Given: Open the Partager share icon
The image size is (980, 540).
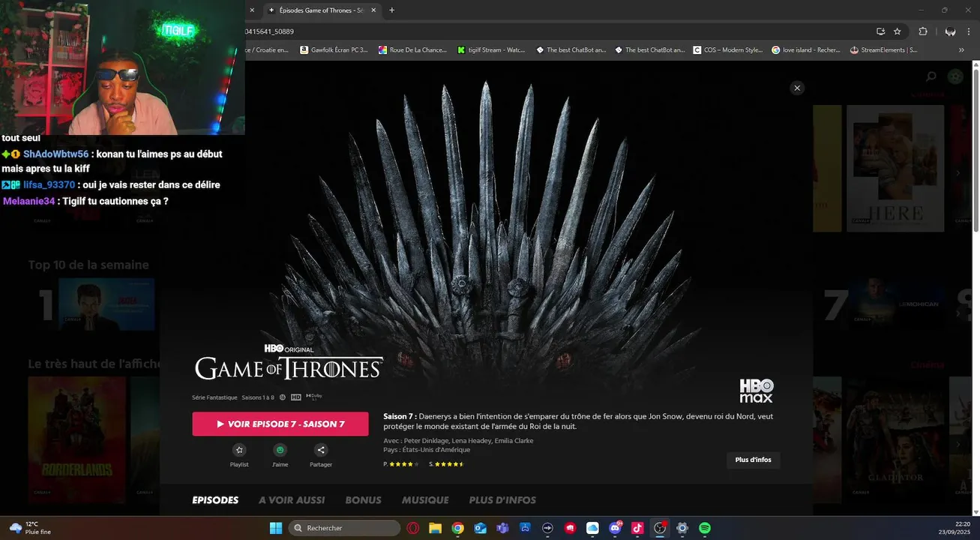Looking at the screenshot, I should coord(321,450).
